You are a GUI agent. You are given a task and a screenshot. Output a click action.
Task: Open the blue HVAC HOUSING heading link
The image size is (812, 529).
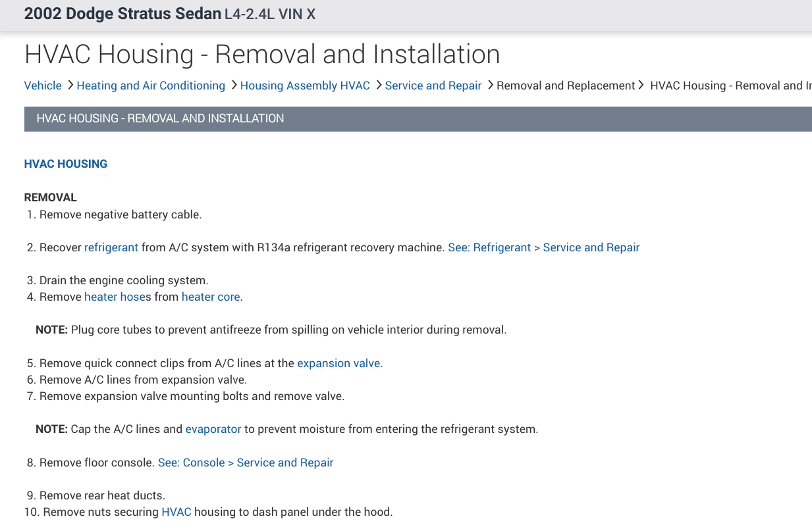pos(66,164)
